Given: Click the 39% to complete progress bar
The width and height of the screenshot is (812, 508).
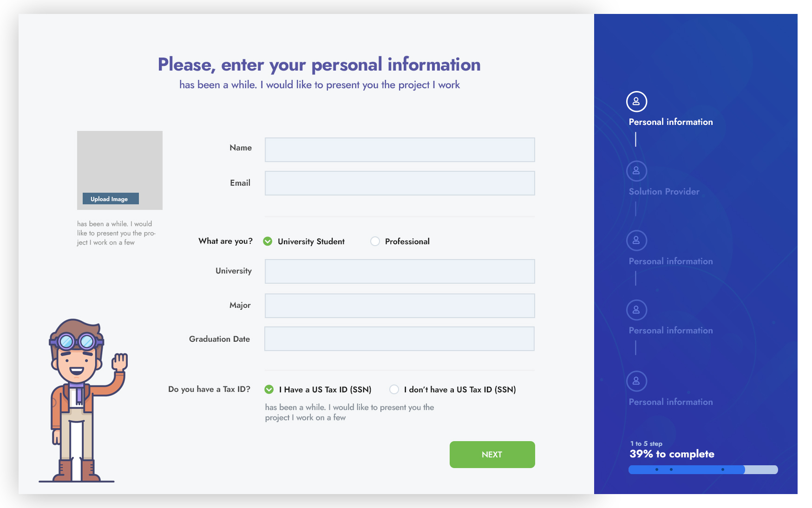Looking at the screenshot, I should click(703, 470).
